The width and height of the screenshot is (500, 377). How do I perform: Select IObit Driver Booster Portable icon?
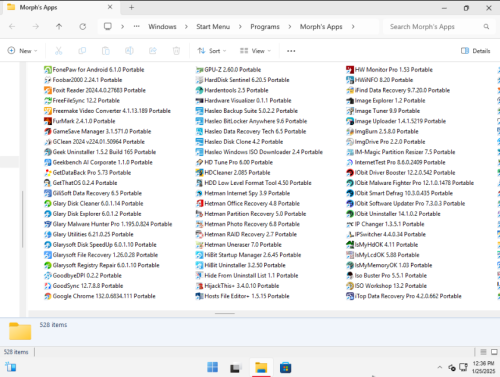tap(350, 173)
